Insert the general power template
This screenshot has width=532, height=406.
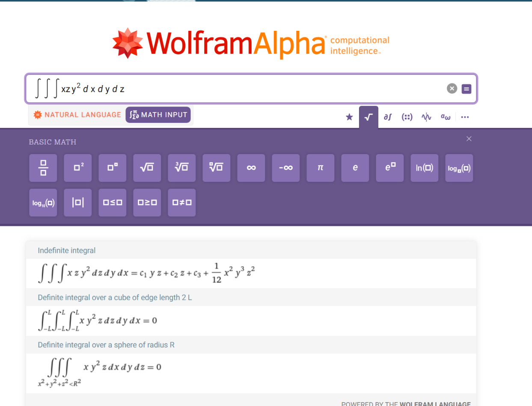(113, 168)
